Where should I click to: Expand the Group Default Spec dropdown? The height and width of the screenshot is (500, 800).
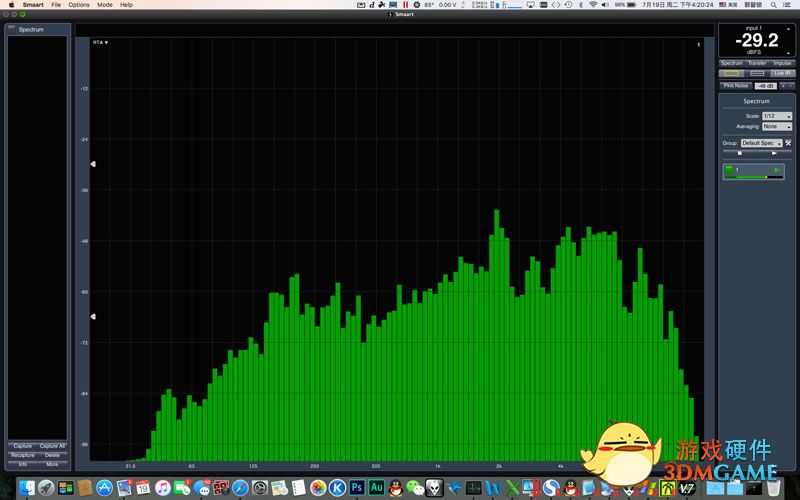(761, 143)
